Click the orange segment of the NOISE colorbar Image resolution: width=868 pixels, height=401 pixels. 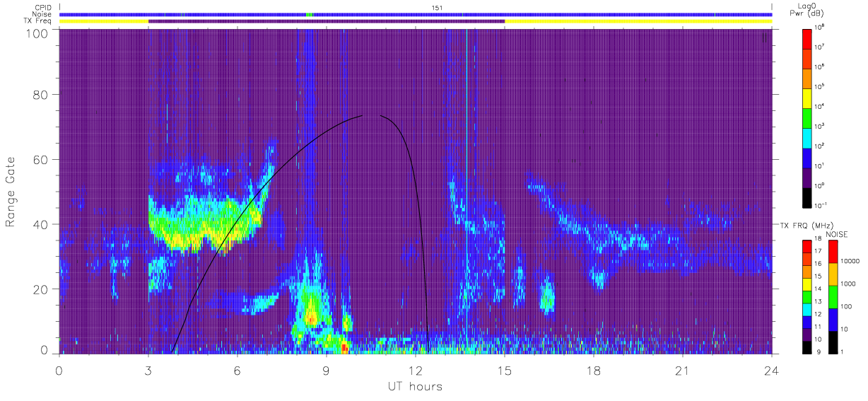coord(833,274)
